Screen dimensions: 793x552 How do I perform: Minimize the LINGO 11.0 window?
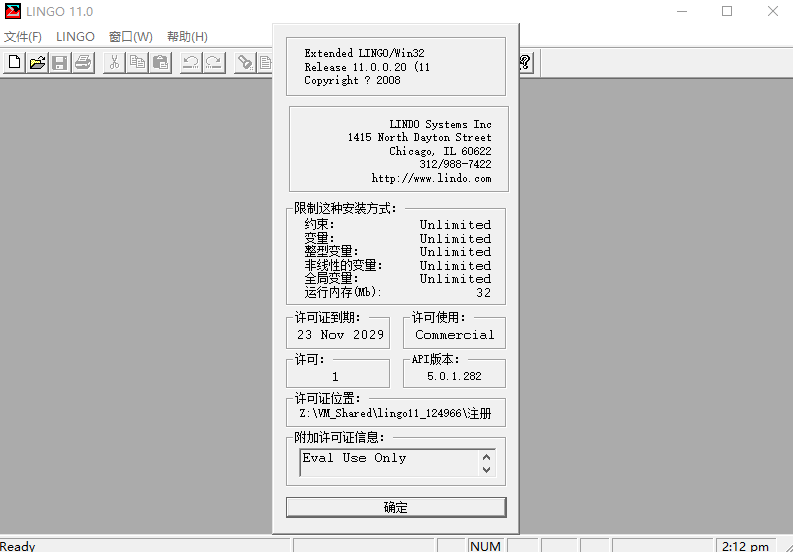click(682, 11)
